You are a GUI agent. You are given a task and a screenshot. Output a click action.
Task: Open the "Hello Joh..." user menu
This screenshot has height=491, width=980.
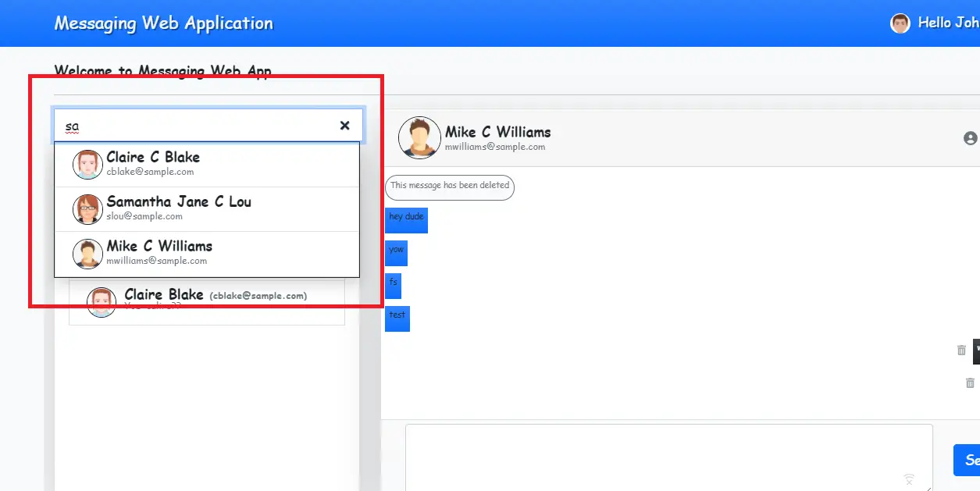tap(947, 23)
